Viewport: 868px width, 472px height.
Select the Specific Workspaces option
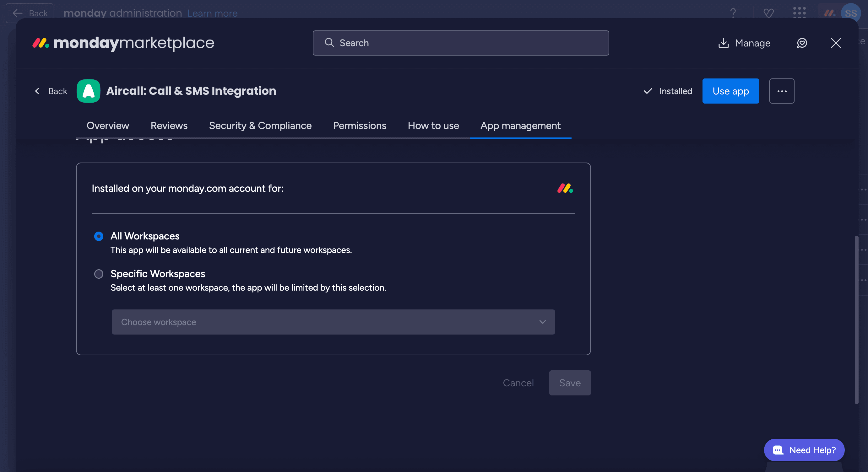99,274
